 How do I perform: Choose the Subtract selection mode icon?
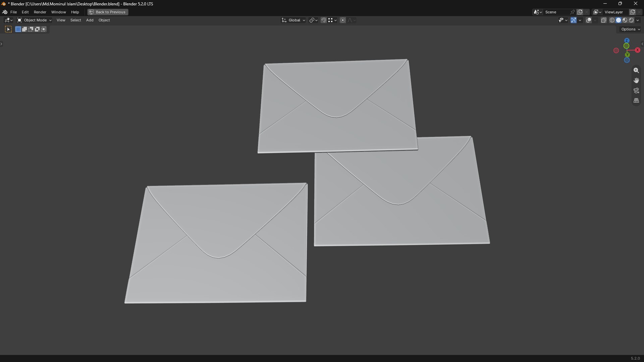(31, 29)
